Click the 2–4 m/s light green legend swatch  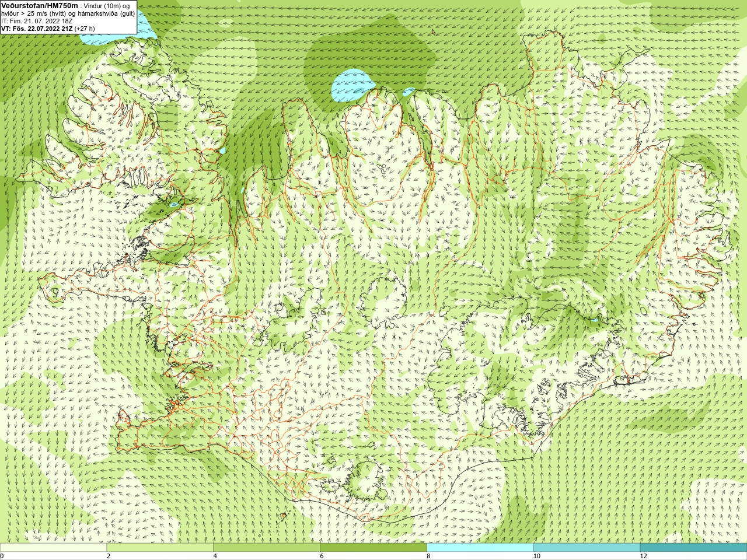coord(160,548)
